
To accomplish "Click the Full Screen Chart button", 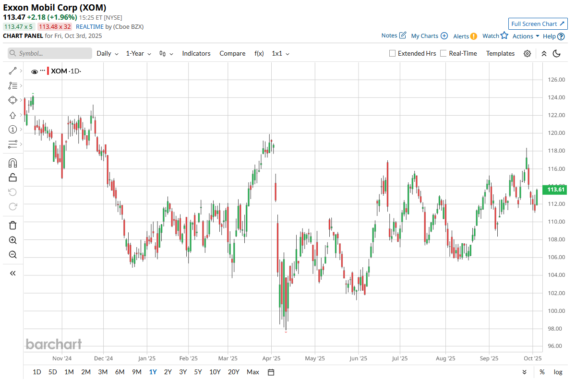I will point(538,24).
